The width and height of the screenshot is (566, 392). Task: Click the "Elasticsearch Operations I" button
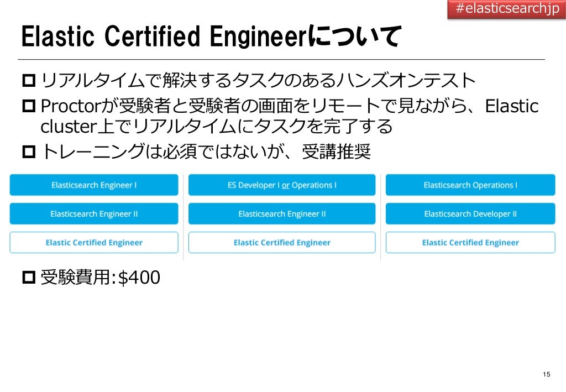pos(470,185)
